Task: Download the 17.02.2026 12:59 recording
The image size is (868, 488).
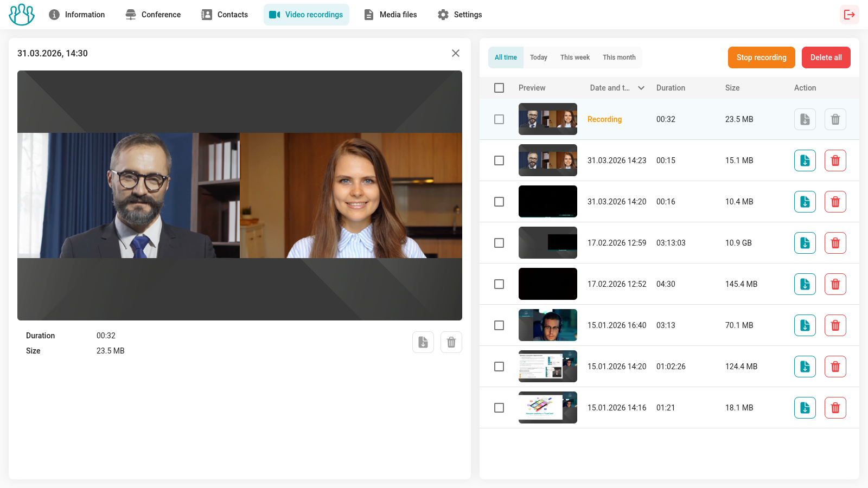Action: (805, 243)
